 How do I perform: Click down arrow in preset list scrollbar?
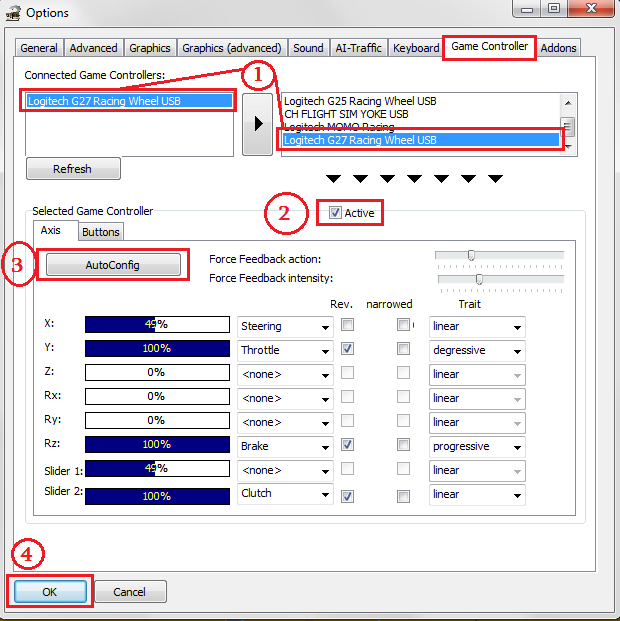tap(568, 147)
